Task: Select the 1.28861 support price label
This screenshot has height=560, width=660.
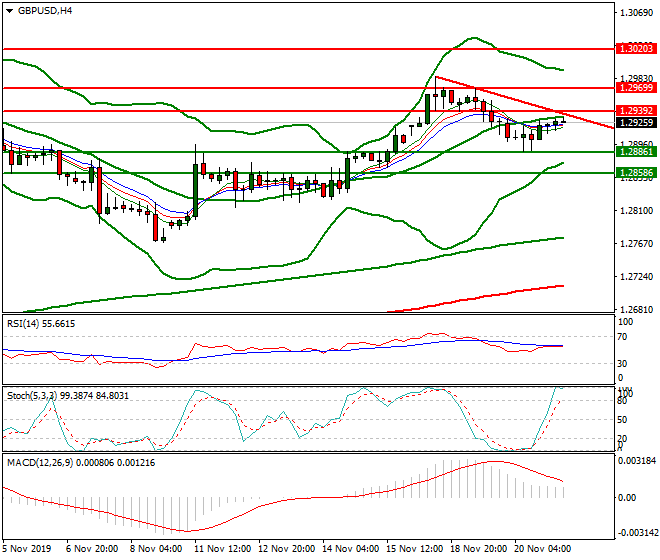Action: click(636, 151)
